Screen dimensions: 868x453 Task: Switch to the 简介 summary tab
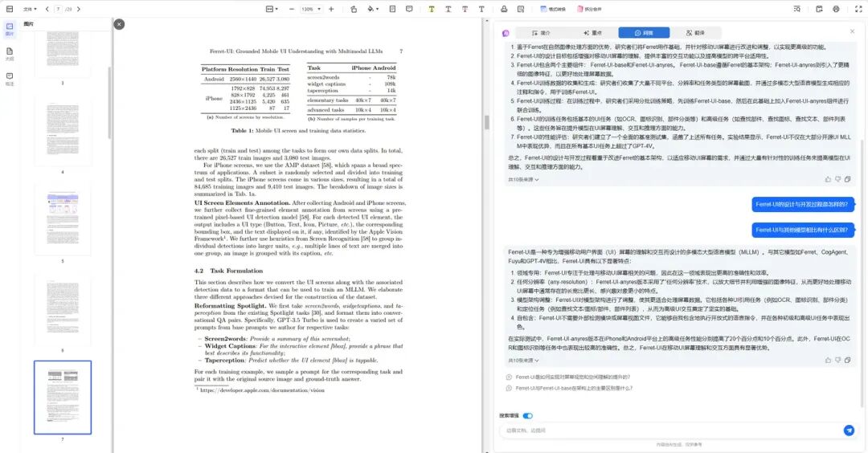[x=541, y=33]
